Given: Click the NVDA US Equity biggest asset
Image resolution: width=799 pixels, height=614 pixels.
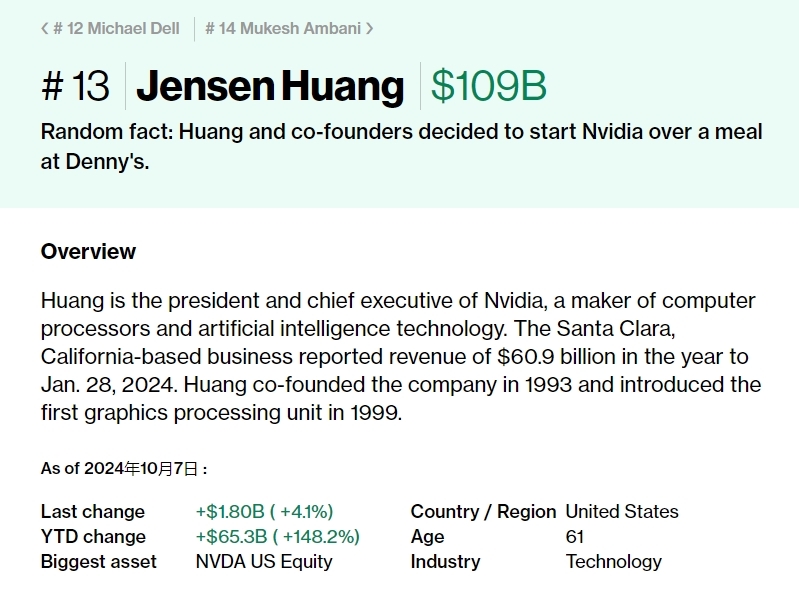Looking at the screenshot, I should tap(264, 562).
